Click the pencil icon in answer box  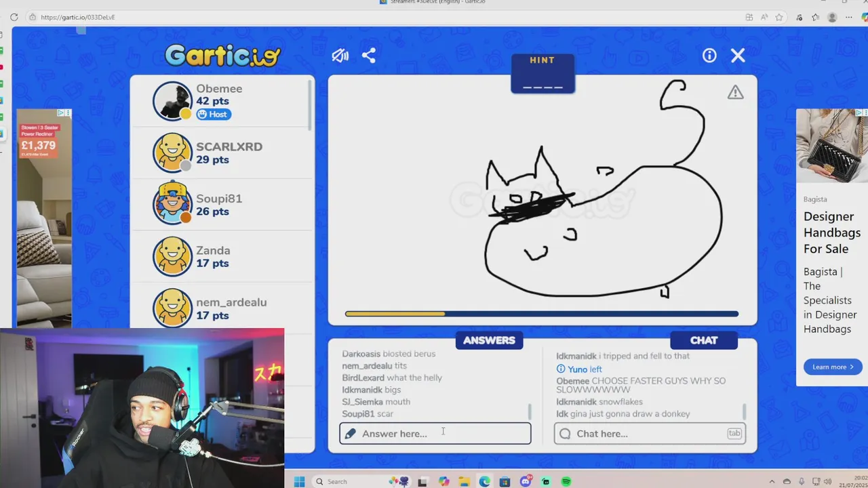[351, 434]
